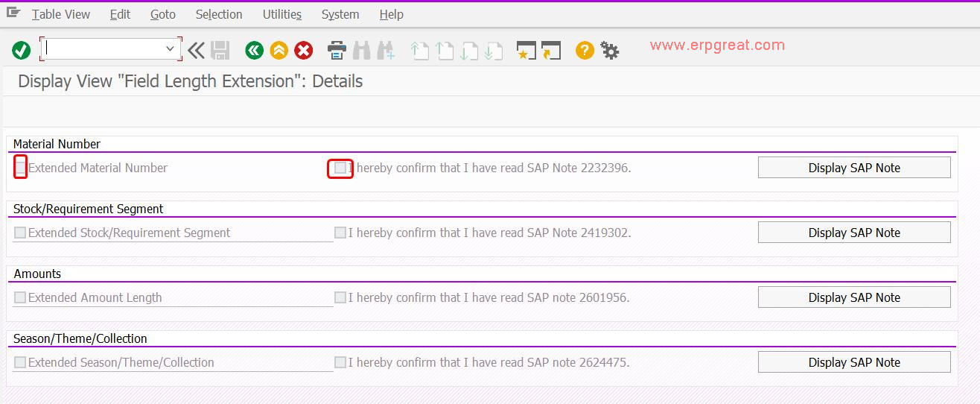Click the Next Page icon
980x404 pixels.
coord(469,51)
